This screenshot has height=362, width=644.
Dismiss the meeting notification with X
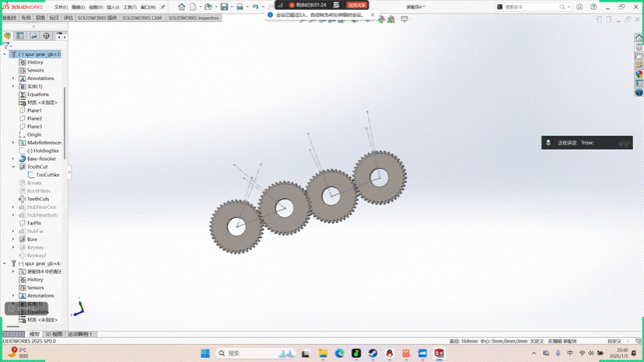(373, 14)
